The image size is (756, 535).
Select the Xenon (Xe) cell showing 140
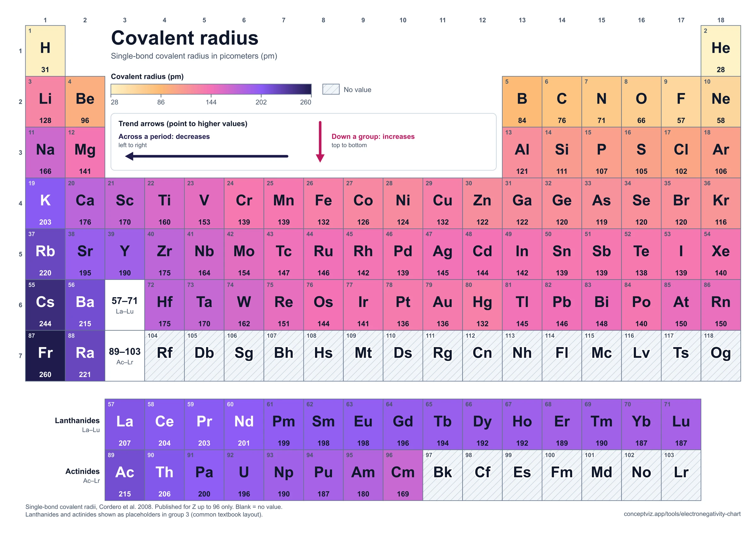[x=720, y=254]
